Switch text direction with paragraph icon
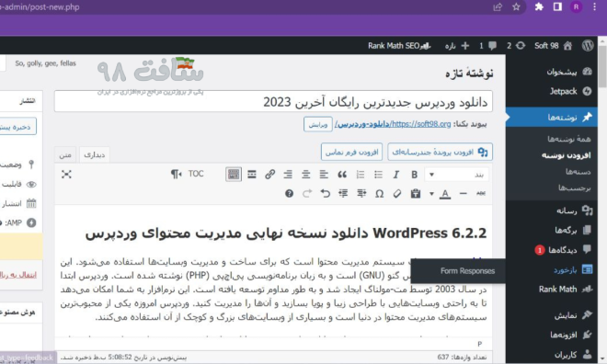The width and height of the screenshot is (607, 364). coord(177,175)
